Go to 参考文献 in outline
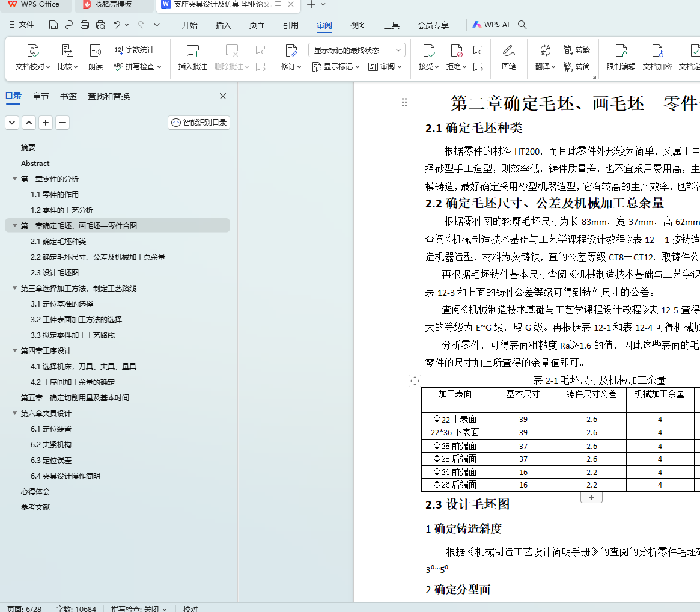 (35, 507)
